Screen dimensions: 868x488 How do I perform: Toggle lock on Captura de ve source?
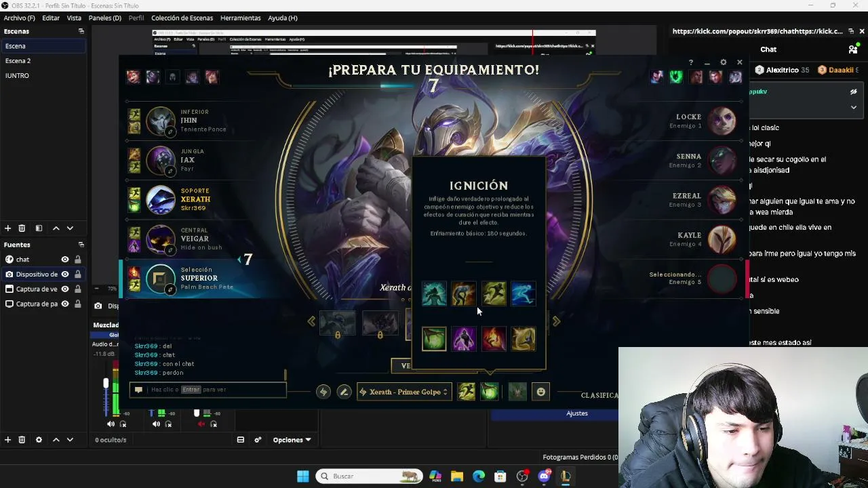78,289
